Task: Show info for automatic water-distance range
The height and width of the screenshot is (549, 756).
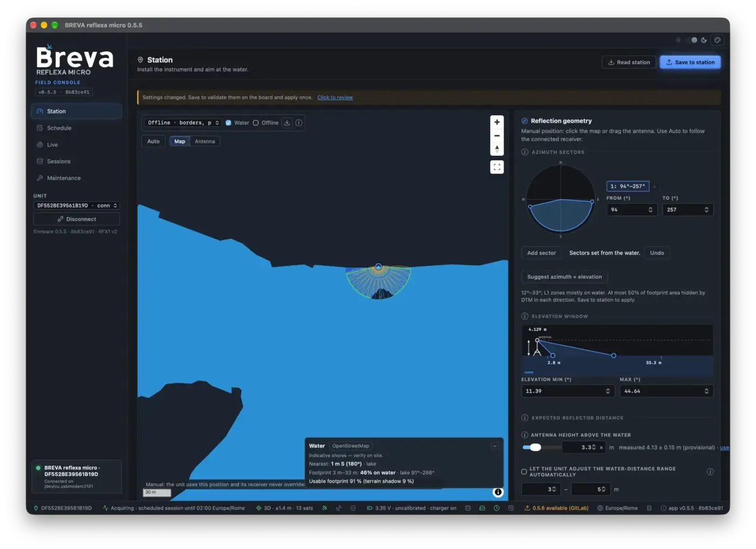Action: [710, 472]
